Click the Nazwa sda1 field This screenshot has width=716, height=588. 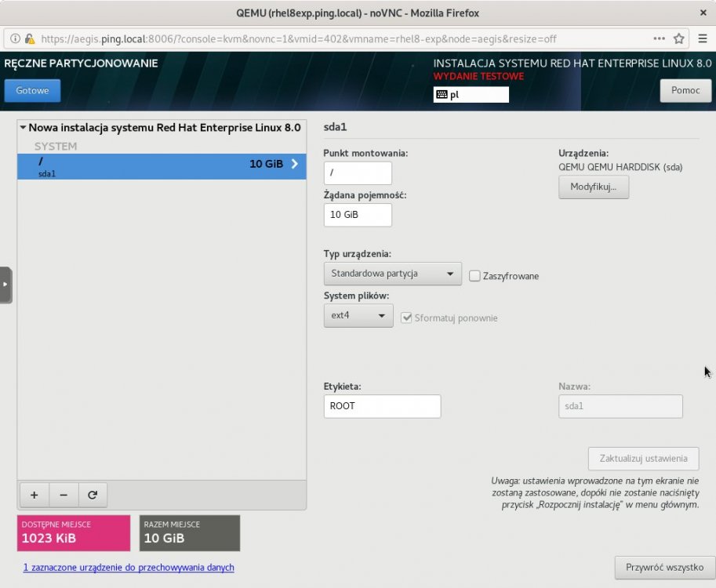(620, 406)
